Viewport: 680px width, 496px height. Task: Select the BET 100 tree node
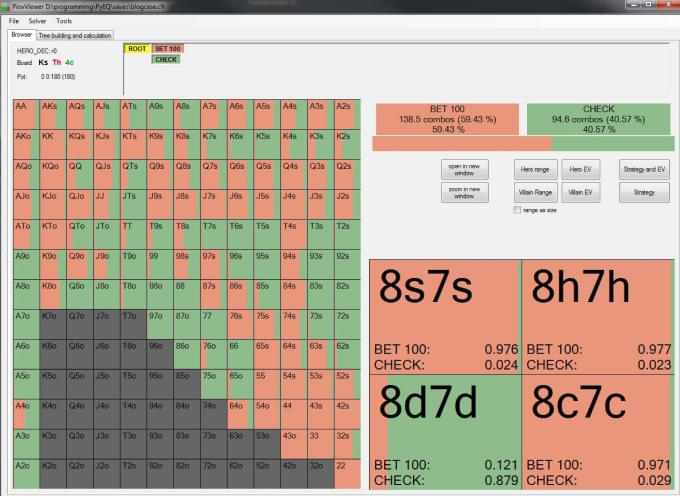click(166, 48)
